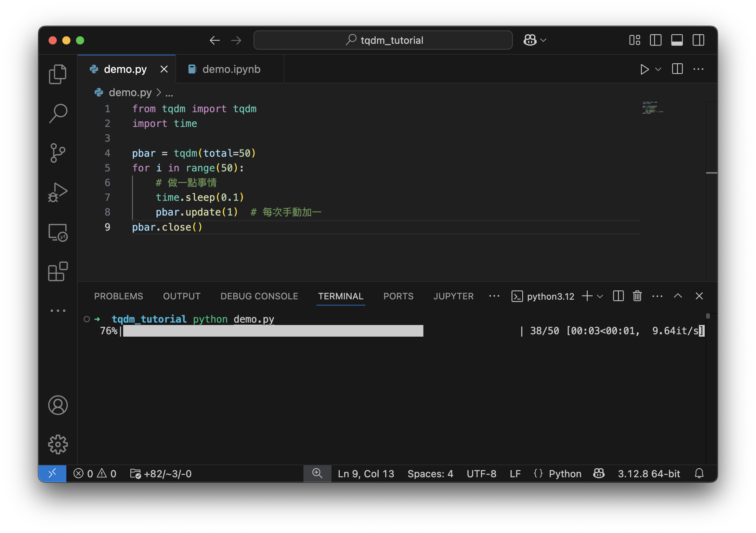This screenshot has height=533, width=756.
Task: Toggle the secondary side bar
Action: (x=698, y=40)
